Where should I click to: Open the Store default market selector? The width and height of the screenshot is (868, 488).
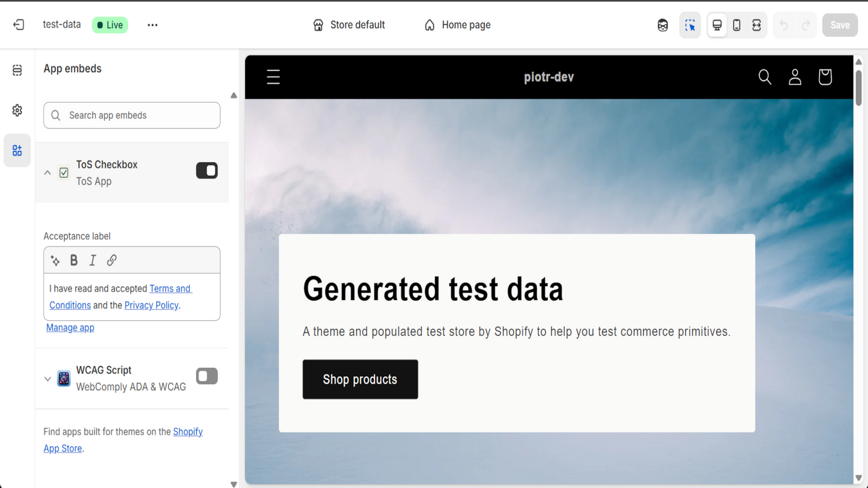point(349,25)
